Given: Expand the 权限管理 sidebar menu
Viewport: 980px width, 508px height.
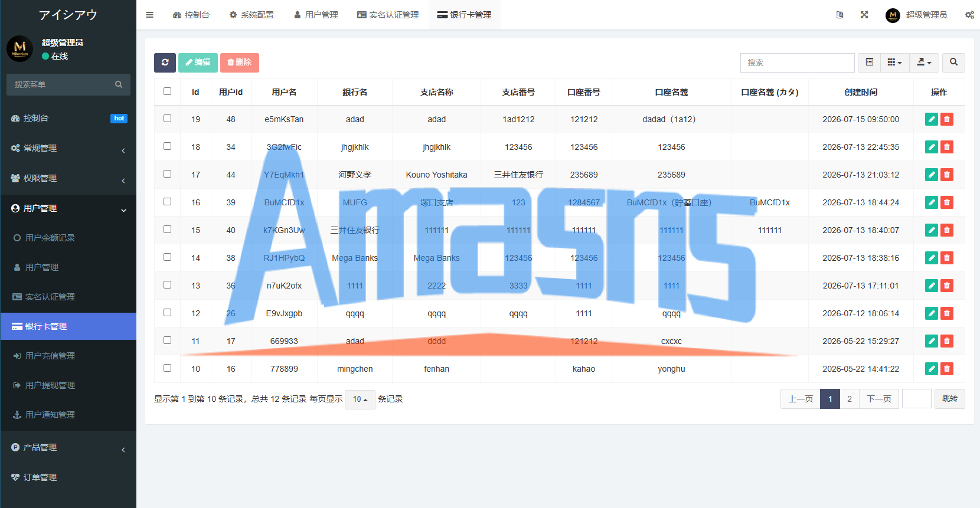Looking at the screenshot, I should [x=68, y=179].
